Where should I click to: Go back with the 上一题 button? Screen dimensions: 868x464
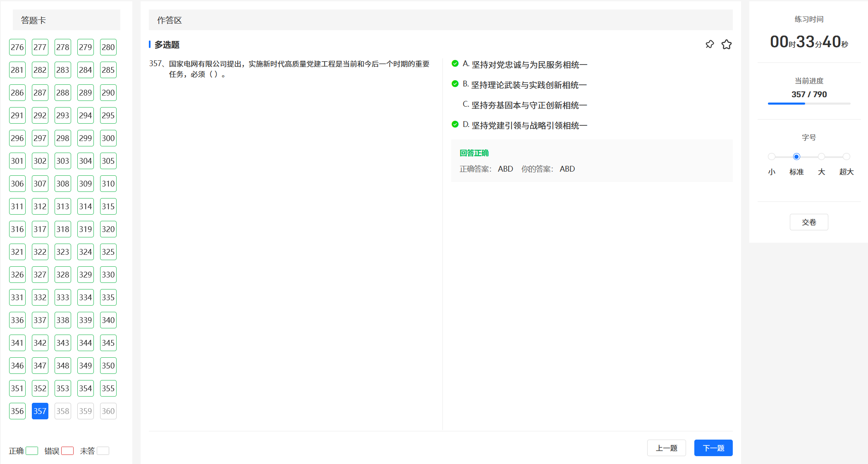pos(666,448)
